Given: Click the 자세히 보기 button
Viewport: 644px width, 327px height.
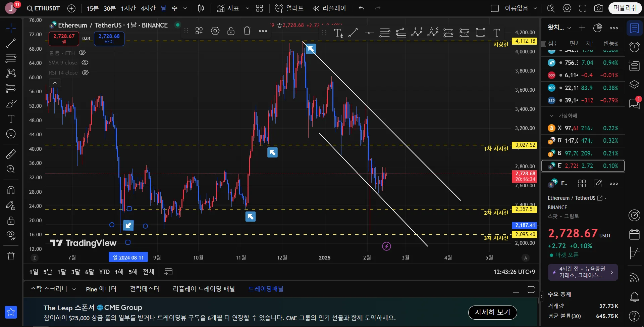Looking at the screenshot, I should pyautogui.click(x=492, y=312).
